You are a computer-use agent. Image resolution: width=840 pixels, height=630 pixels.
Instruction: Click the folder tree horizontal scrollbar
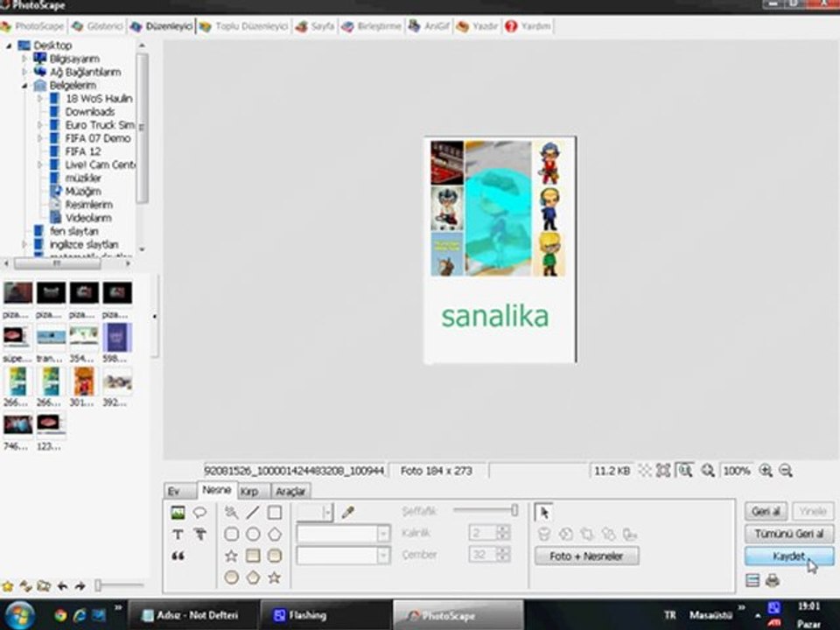pos(67,263)
